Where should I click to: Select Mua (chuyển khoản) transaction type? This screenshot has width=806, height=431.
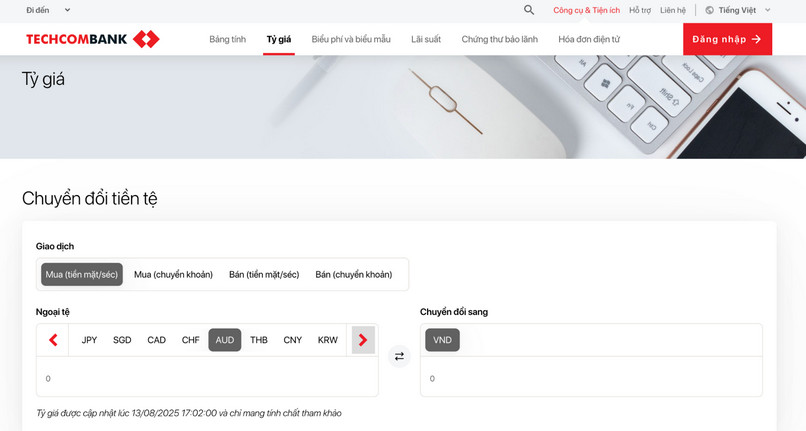tap(173, 275)
